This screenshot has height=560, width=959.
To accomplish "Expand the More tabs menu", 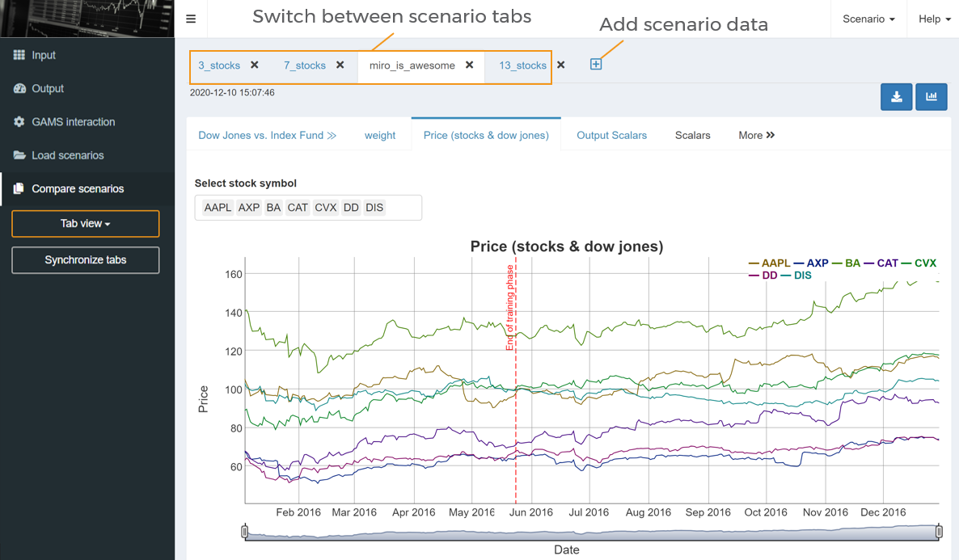I will tap(757, 135).
